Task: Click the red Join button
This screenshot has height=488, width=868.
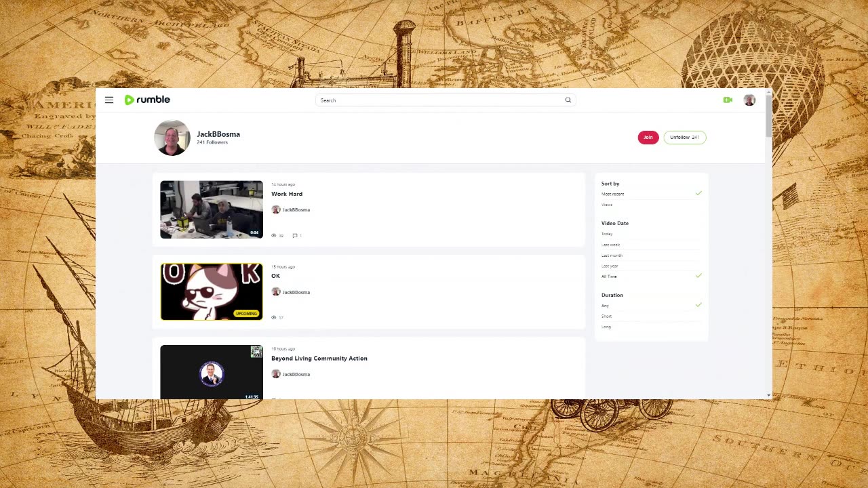Action: [x=648, y=138]
